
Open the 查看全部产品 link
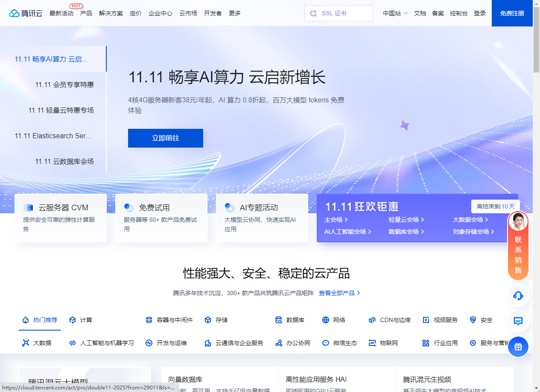tap(339, 293)
